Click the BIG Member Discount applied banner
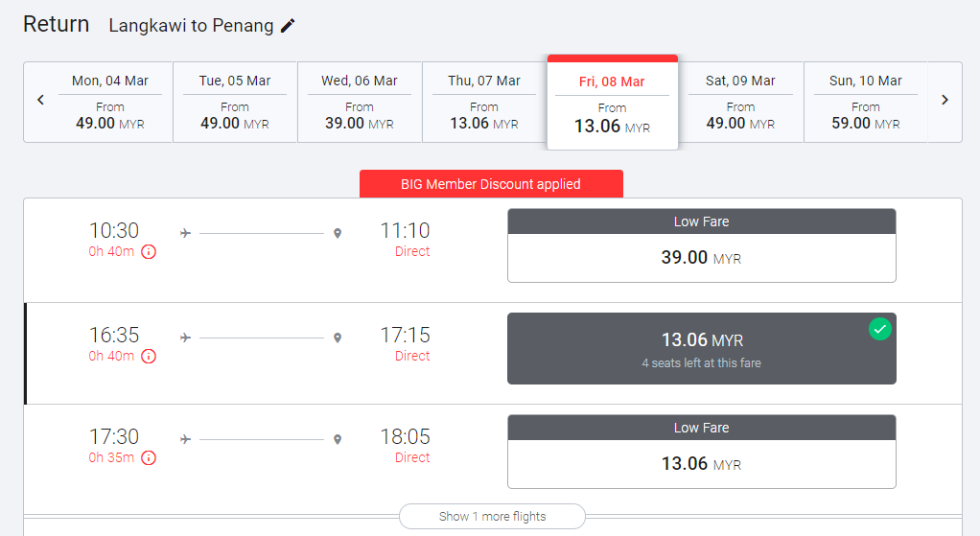 (x=491, y=184)
